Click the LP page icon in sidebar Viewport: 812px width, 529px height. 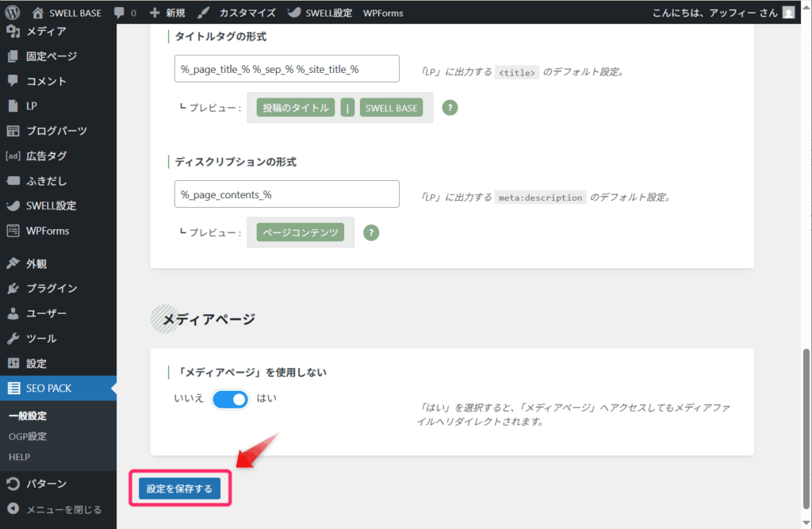point(13,105)
